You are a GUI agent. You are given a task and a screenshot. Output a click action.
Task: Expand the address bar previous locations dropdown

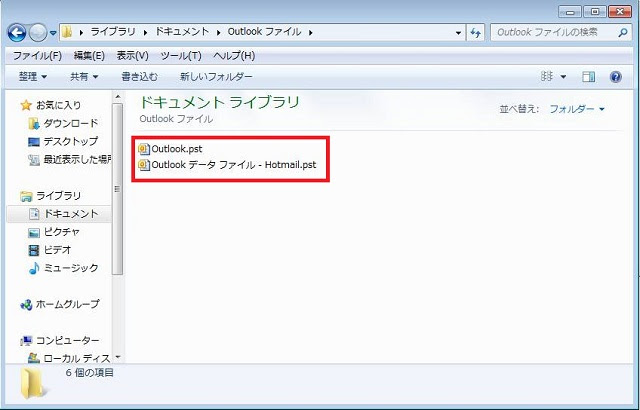(x=458, y=33)
